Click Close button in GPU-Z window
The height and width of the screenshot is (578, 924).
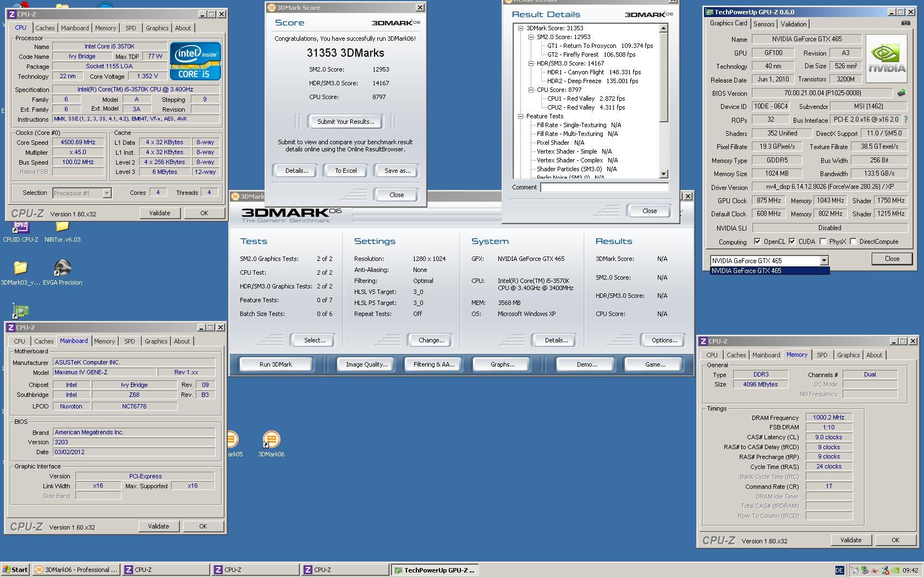(892, 259)
